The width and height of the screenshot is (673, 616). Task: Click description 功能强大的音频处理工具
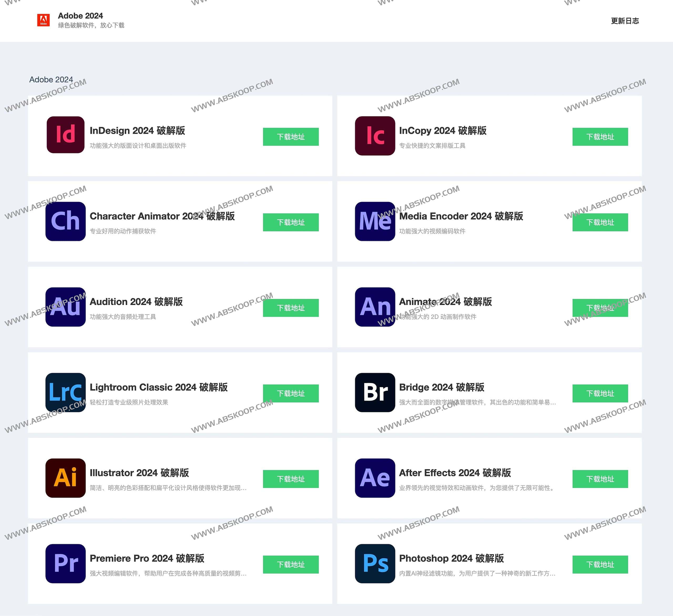point(123,317)
